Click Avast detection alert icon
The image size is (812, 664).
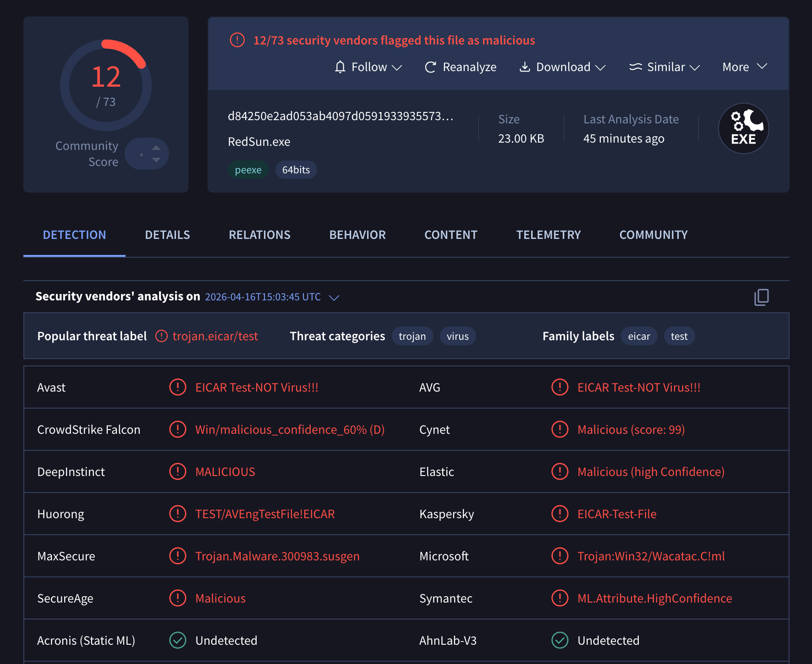click(178, 387)
